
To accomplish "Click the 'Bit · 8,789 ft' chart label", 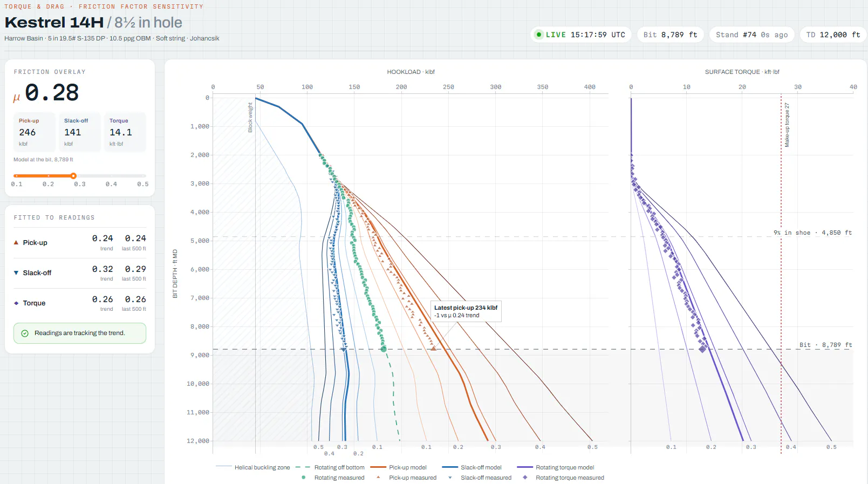I will [x=825, y=345].
